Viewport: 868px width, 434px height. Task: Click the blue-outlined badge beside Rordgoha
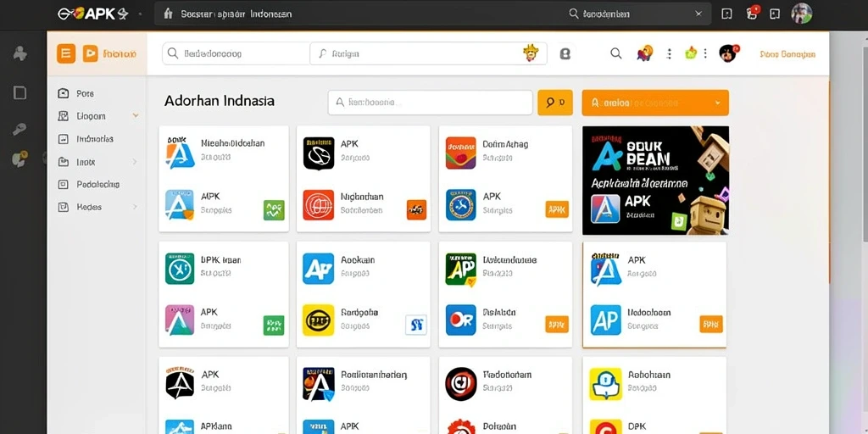coord(416,325)
